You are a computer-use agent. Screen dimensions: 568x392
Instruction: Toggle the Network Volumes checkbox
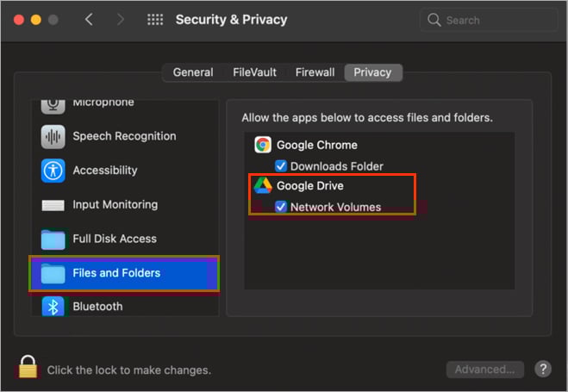point(281,207)
